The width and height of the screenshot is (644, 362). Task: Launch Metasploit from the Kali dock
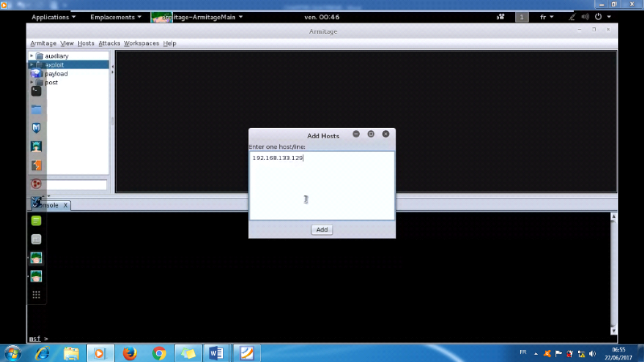click(36, 128)
